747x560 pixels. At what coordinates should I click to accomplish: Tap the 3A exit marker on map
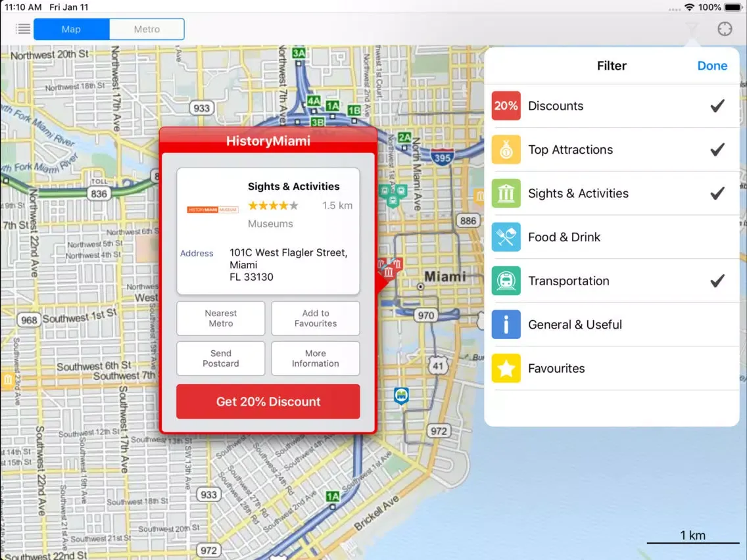click(x=299, y=53)
